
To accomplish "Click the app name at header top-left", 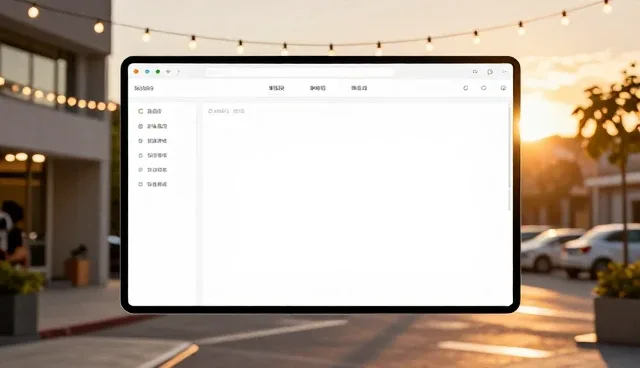I will coord(144,88).
